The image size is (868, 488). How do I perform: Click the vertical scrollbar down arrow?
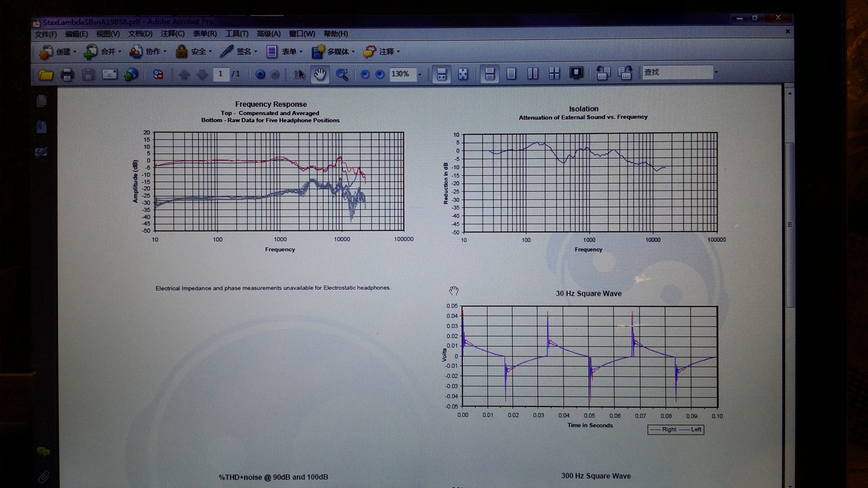[790, 485]
